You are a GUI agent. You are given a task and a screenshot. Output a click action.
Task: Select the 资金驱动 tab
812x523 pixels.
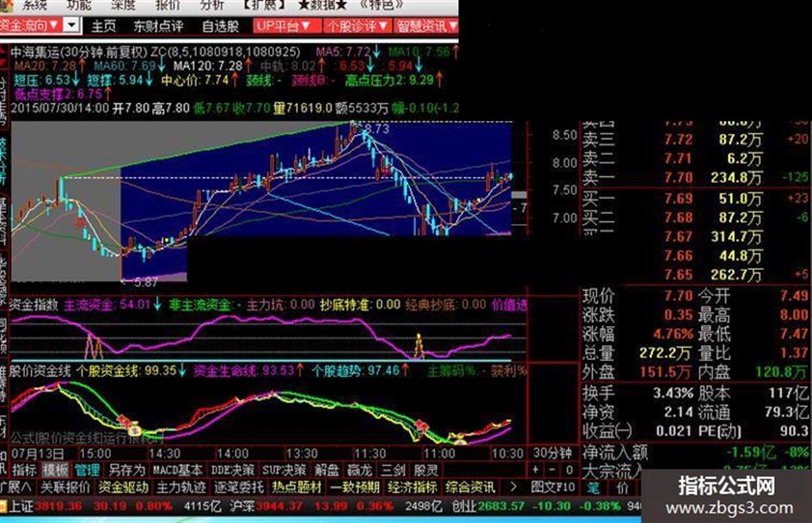pyautogui.click(x=124, y=487)
